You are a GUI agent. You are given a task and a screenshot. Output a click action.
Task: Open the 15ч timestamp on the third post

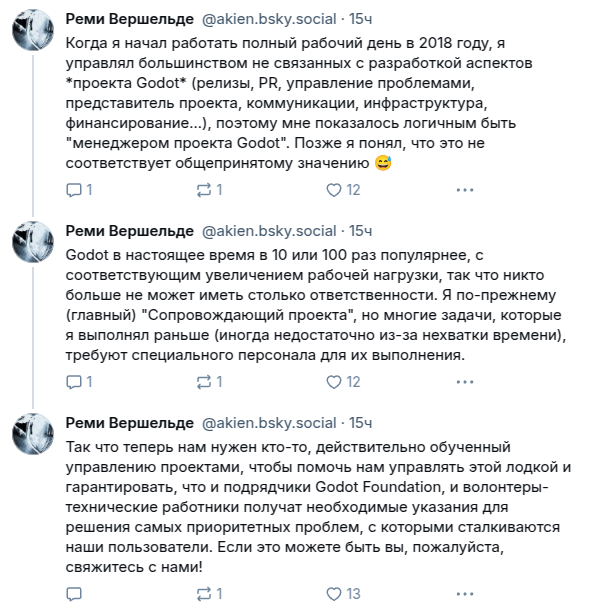click(361, 423)
